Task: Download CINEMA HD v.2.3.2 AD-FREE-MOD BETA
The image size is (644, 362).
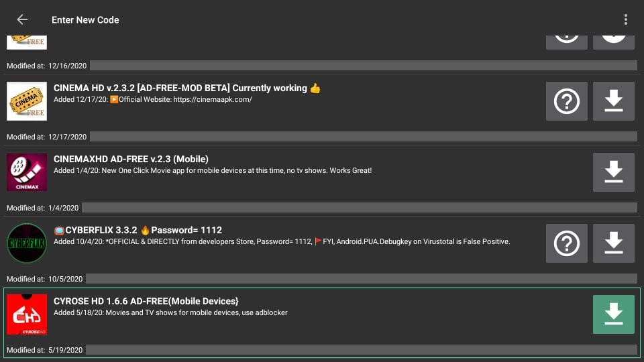Action: tap(614, 101)
